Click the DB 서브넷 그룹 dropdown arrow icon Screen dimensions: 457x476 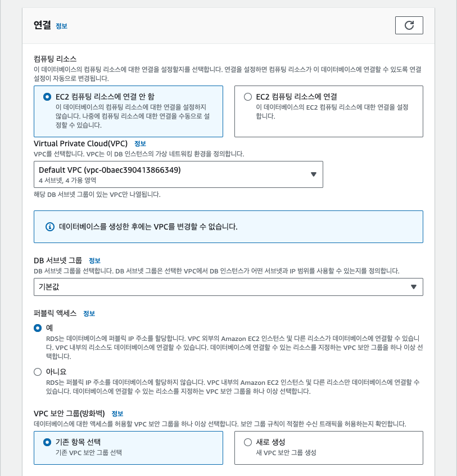pos(413,287)
